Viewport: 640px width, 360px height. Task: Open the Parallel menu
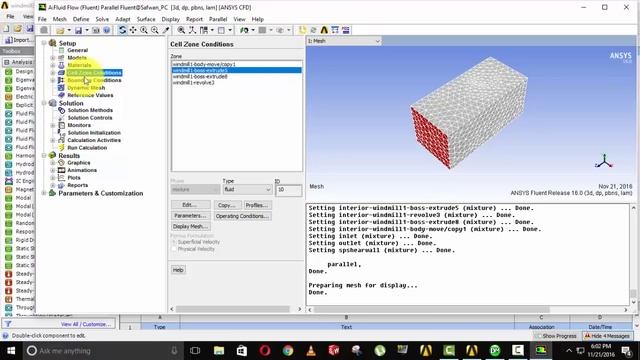pos(218,19)
